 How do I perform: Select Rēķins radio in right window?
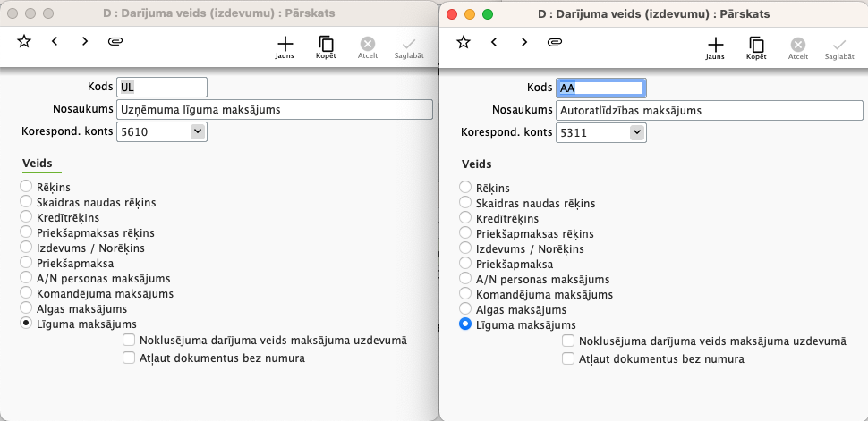465,187
